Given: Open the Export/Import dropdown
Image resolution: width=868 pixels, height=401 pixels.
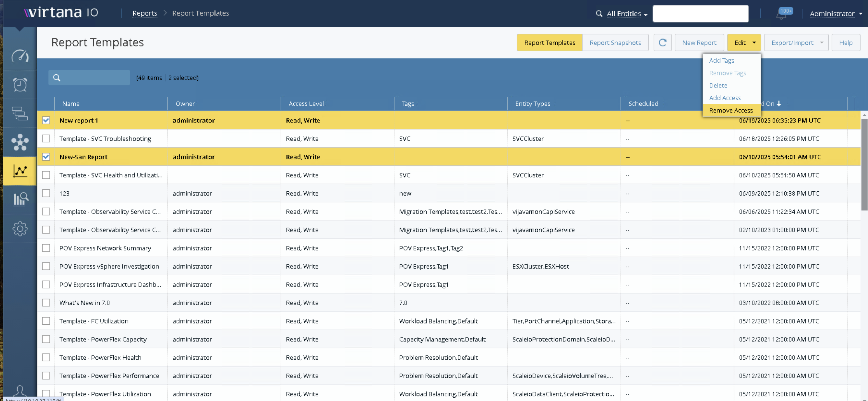Looking at the screenshot, I should point(796,42).
